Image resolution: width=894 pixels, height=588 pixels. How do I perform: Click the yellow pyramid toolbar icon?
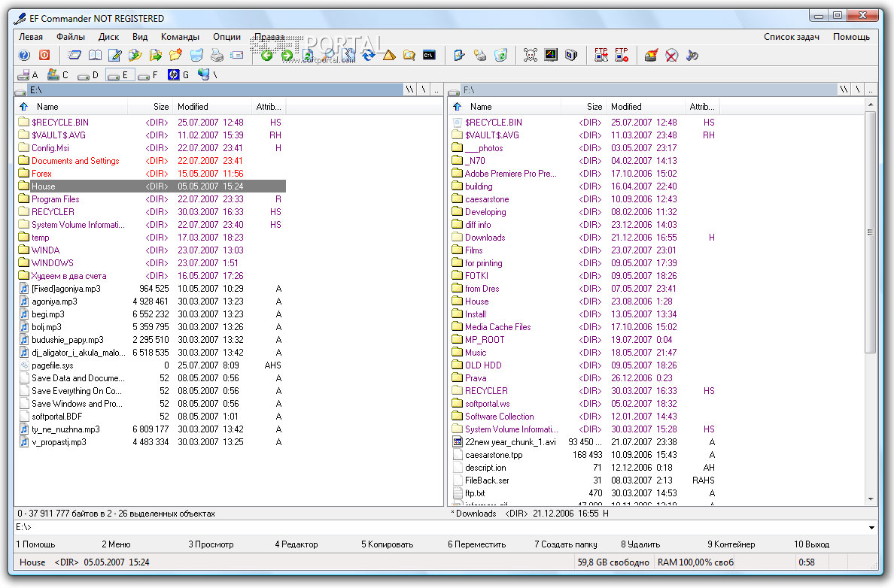(389, 56)
